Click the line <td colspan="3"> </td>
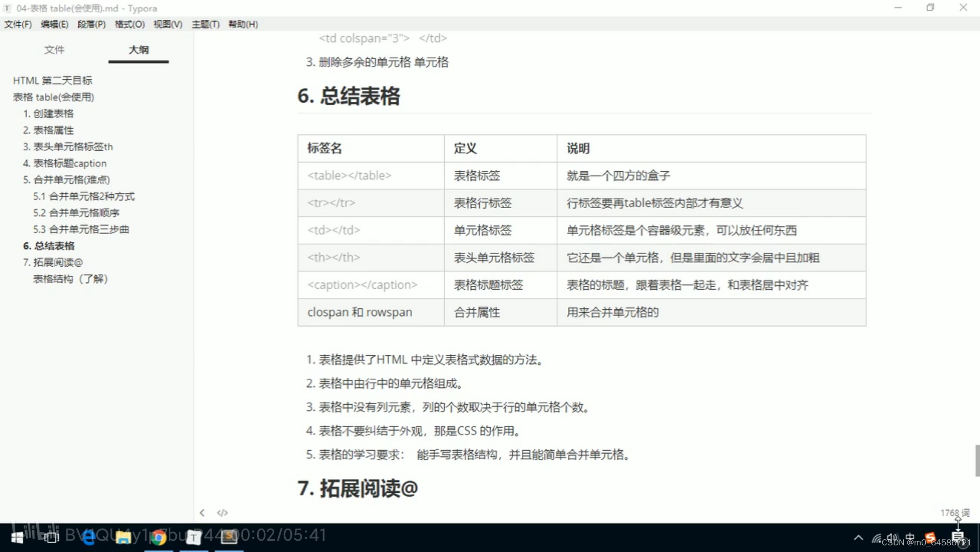This screenshot has width=980, height=552. point(383,38)
